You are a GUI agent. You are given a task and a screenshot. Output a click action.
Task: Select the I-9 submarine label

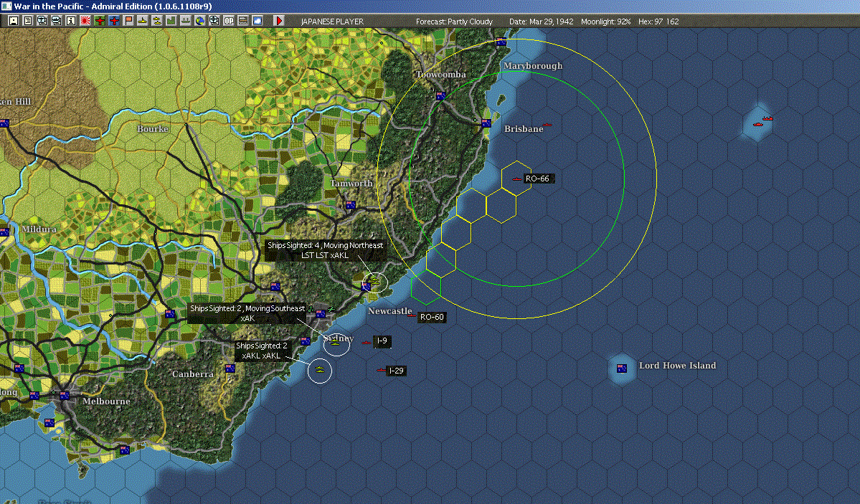(382, 341)
